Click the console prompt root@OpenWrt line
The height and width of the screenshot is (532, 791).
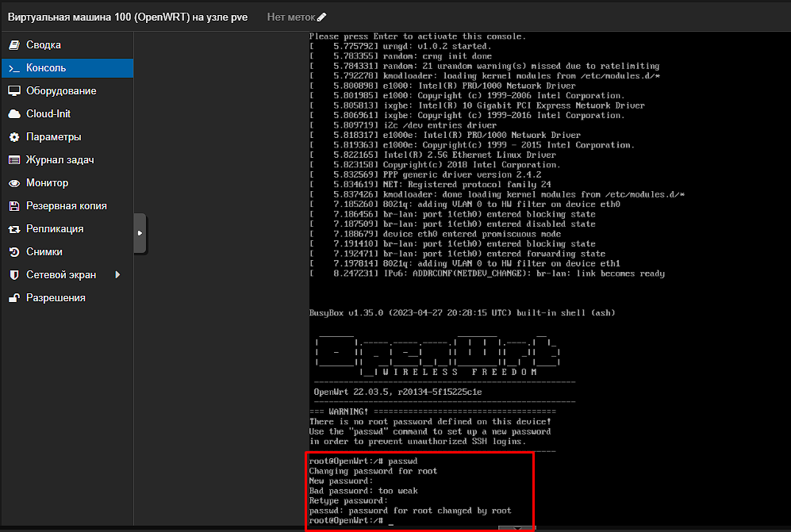(351, 520)
